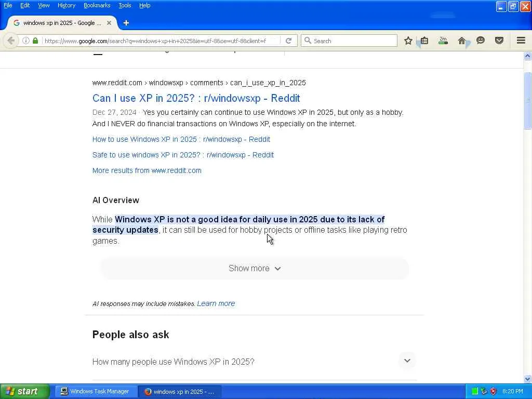Switch to Windows Task Manager taskbar button
Screen dimensions: 532x399
click(x=96, y=391)
